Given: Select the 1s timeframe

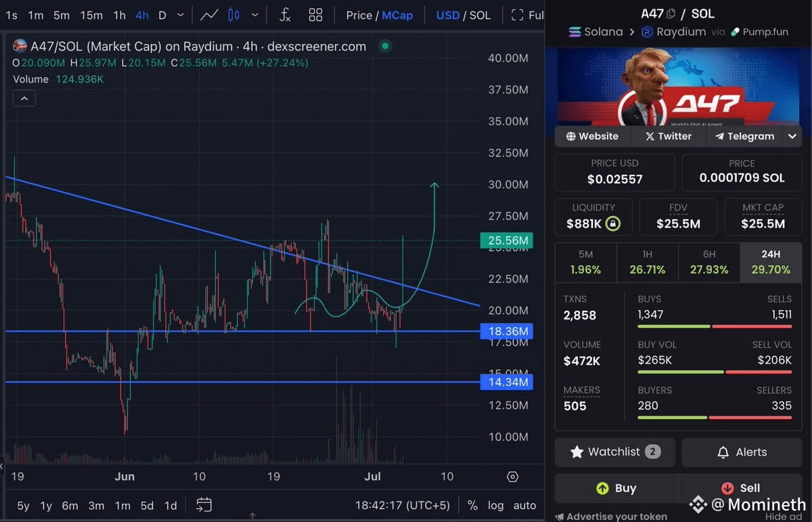Looking at the screenshot, I should point(11,15).
